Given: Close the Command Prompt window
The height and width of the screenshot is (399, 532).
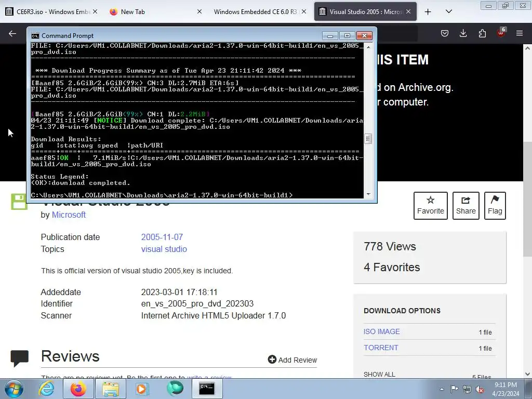Looking at the screenshot, I should point(364,36).
